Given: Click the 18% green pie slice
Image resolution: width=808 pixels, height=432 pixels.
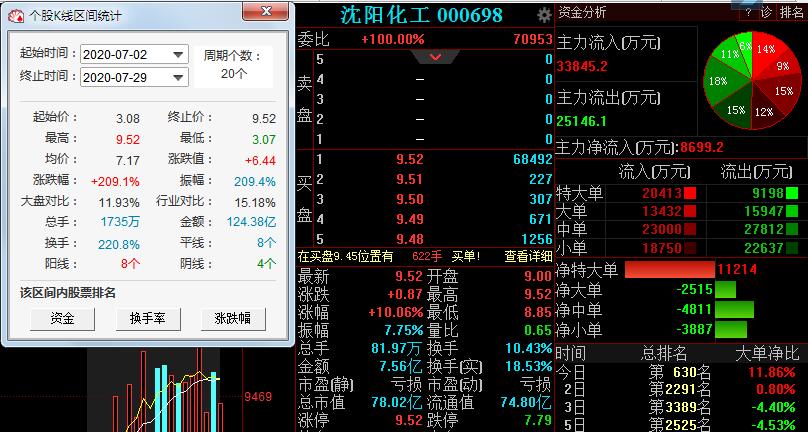Looking at the screenshot, I should tap(719, 81).
